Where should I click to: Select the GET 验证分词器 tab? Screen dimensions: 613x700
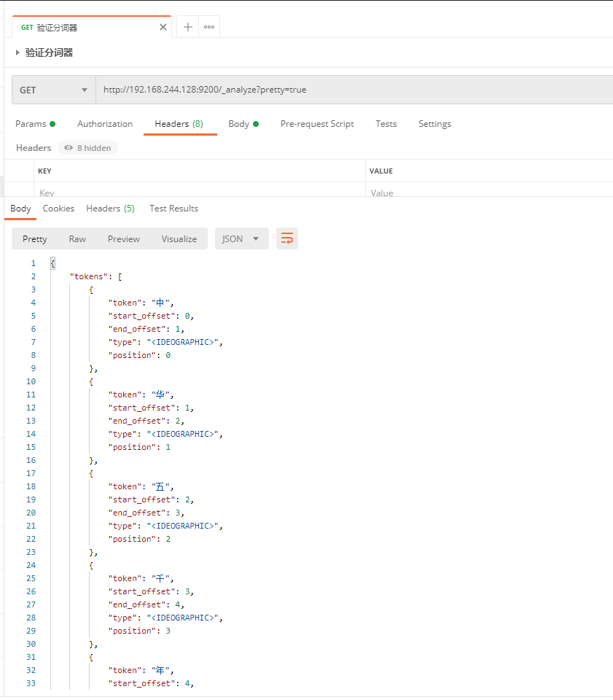point(91,27)
